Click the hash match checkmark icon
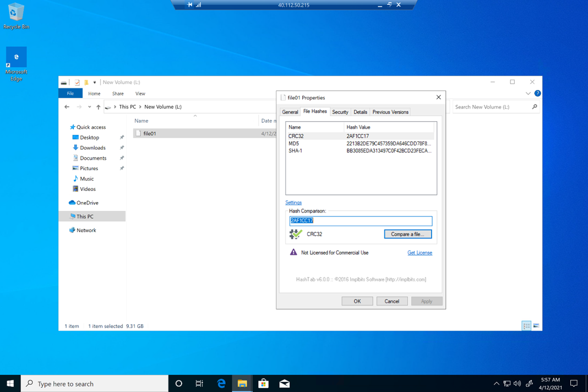588x392 pixels. coord(296,234)
